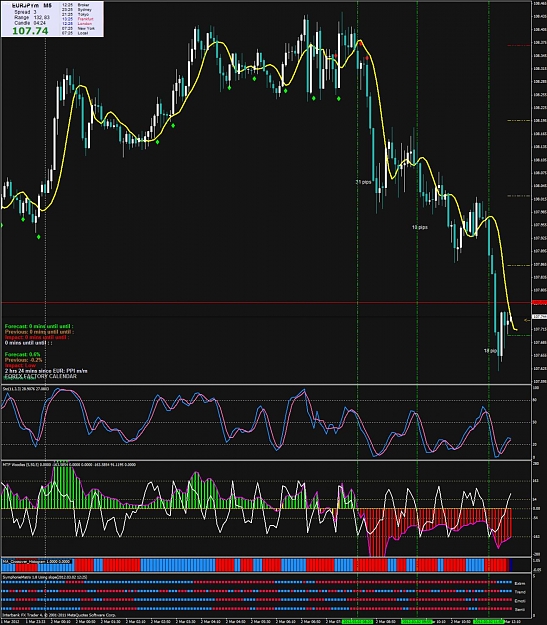
Task: Click the Stochastic indicator label
Action: tap(26, 389)
